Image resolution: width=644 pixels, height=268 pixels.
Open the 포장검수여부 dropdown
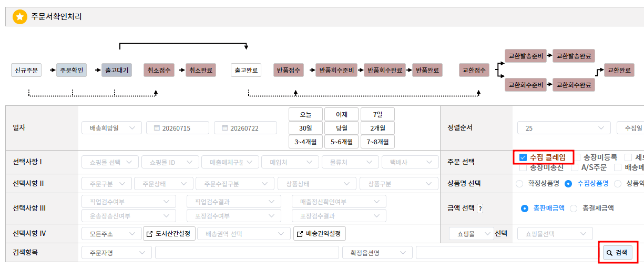234,216
